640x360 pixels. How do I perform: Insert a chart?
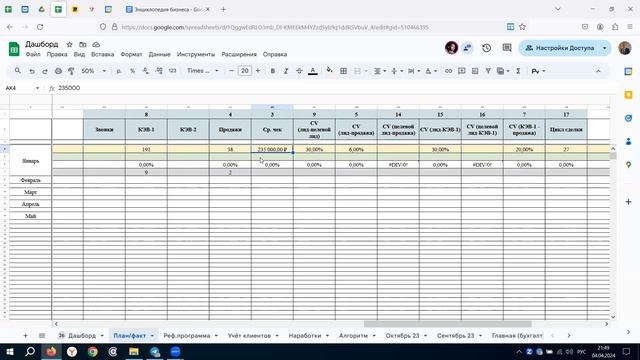pos(475,71)
